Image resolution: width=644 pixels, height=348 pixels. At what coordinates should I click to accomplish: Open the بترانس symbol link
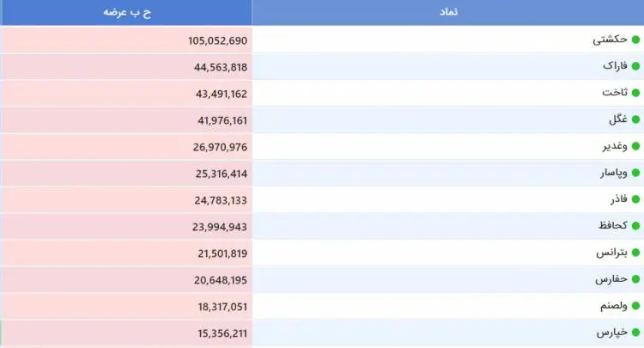(x=611, y=253)
